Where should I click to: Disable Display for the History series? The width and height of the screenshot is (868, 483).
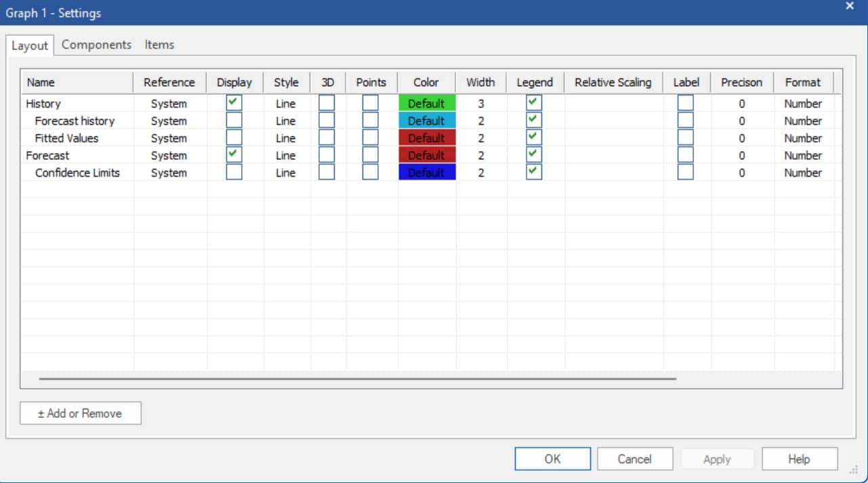pyautogui.click(x=234, y=103)
